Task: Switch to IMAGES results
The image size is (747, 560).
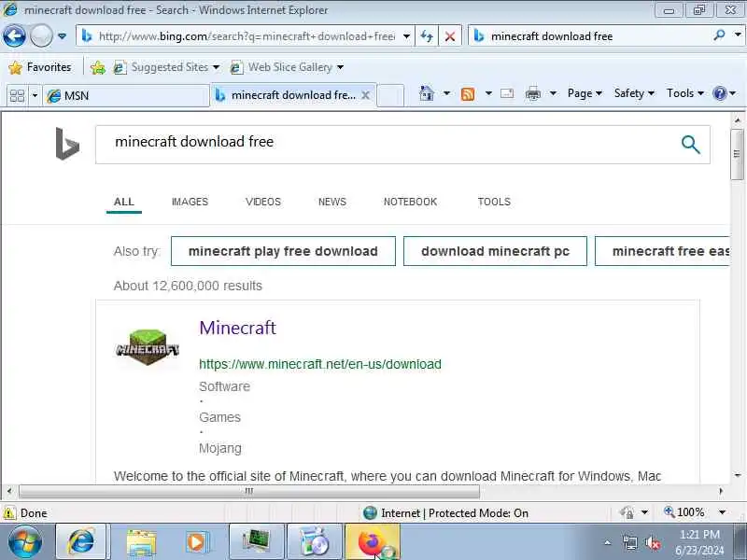Action: [190, 202]
